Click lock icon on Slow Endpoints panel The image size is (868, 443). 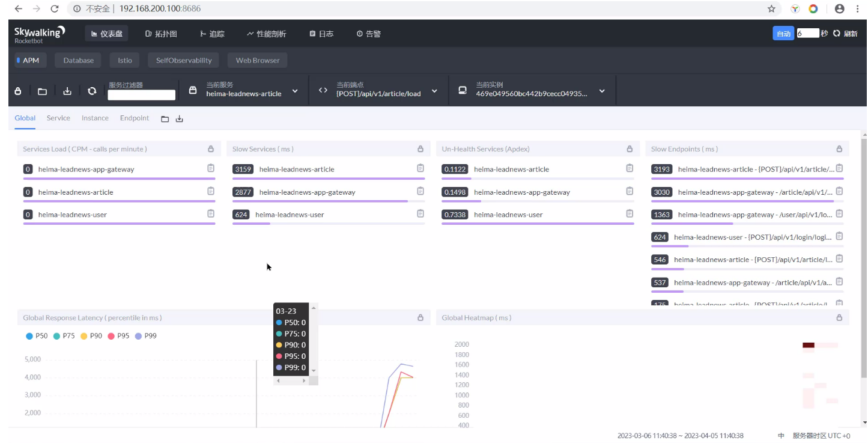[x=839, y=149]
